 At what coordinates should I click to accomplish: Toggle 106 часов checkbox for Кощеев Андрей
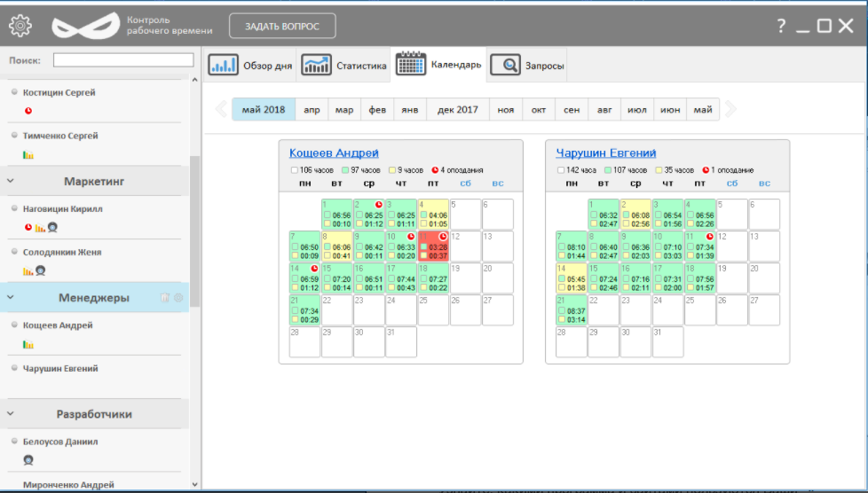pos(295,170)
